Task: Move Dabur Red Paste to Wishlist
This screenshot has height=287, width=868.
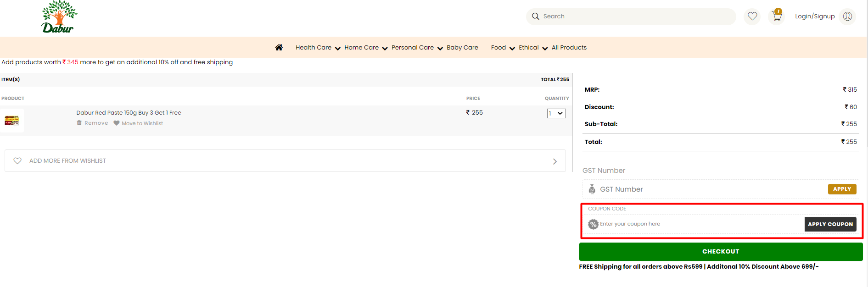Action: click(x=142, y=123)
